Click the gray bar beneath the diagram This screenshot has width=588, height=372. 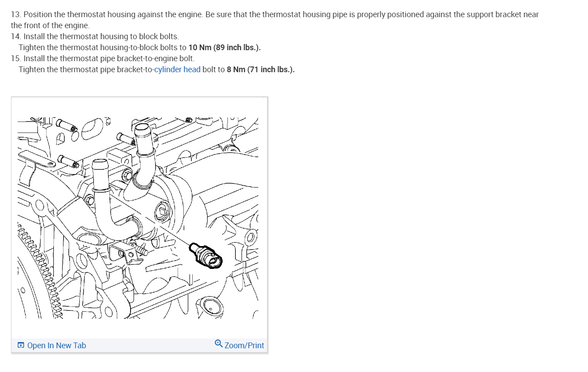pos(139,346)
